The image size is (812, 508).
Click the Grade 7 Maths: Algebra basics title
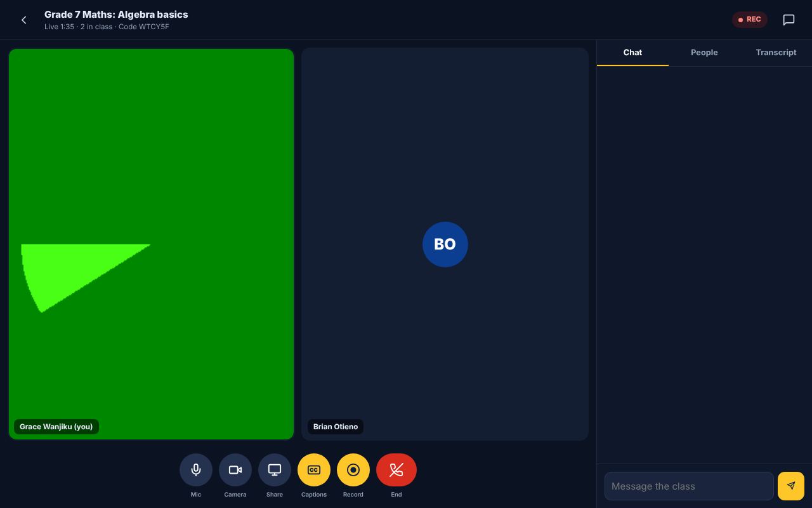[x=116, y=15]
